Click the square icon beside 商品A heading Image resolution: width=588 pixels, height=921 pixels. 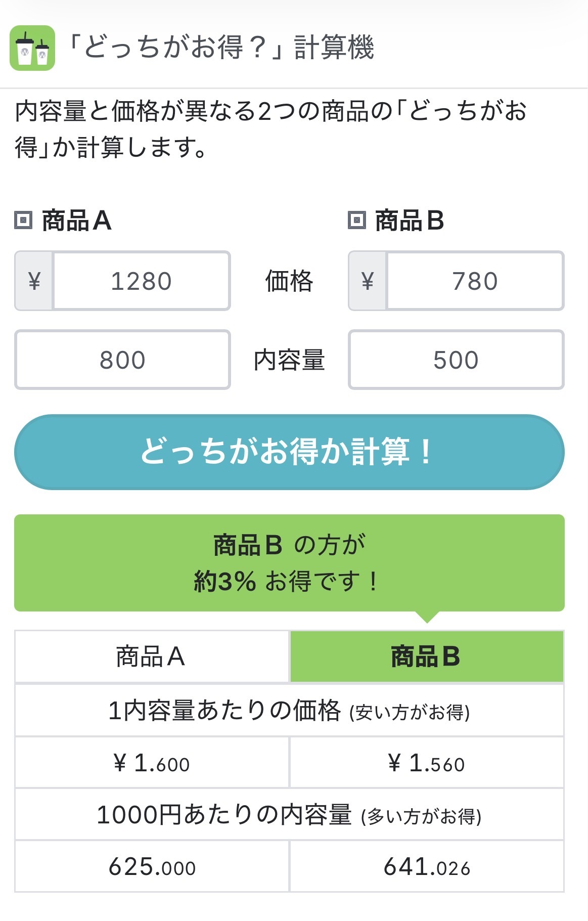coord(23,221)
